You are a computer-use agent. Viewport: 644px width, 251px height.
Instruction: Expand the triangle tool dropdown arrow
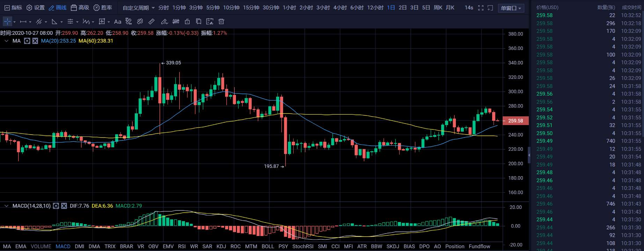tap(61, 22)
